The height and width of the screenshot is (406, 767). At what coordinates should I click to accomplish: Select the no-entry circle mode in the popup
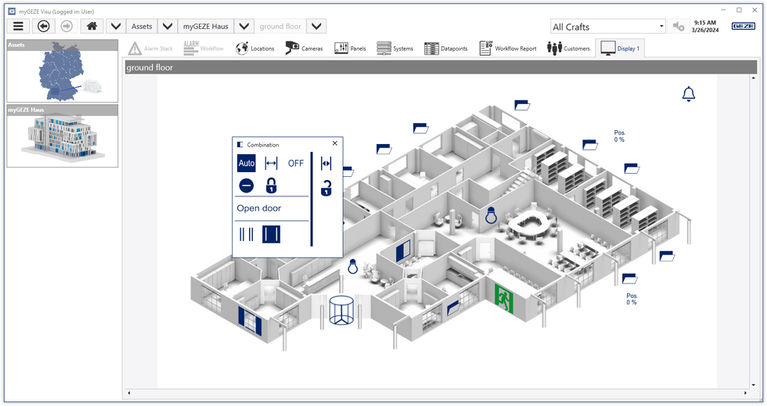(246, 185)
